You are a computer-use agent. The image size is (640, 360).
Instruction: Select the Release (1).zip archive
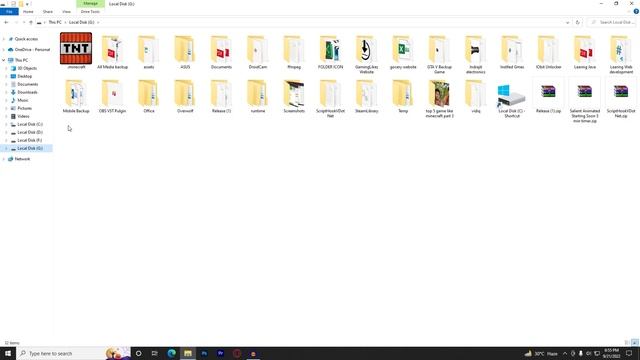click(548, 96)
